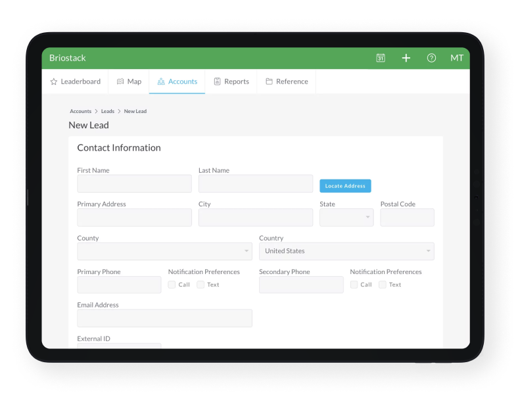
Task: Click the Email Address field
Action: [164, 318]
